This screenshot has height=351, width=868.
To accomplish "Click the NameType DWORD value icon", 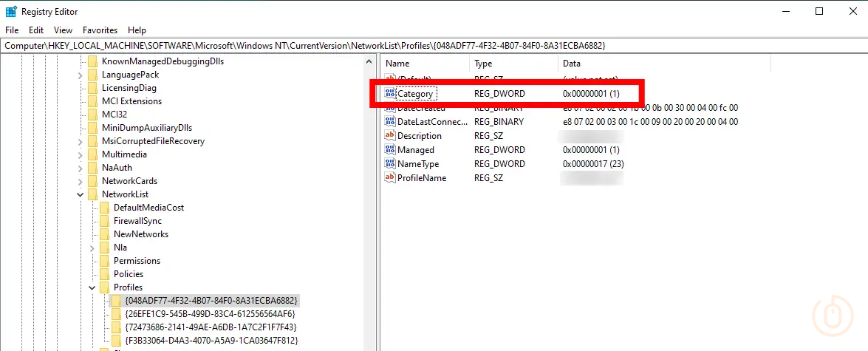I will (391, 164).
